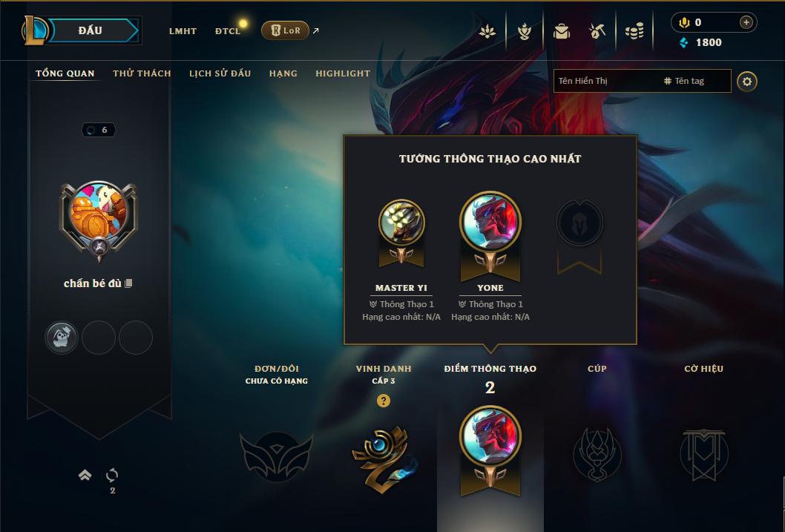Screen dimensions: 785x532
Task: Launch LoR from the top bar
Action: click(286, 30)
